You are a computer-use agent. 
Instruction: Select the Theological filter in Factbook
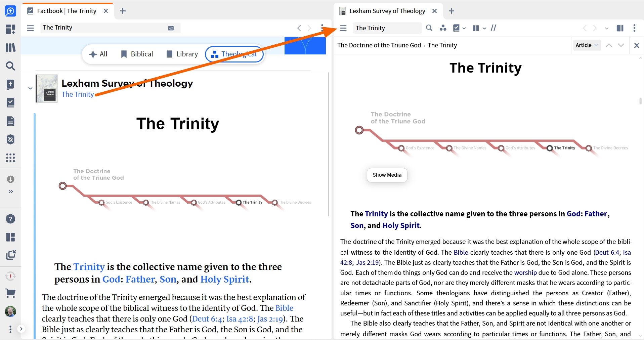coord(234,54)
